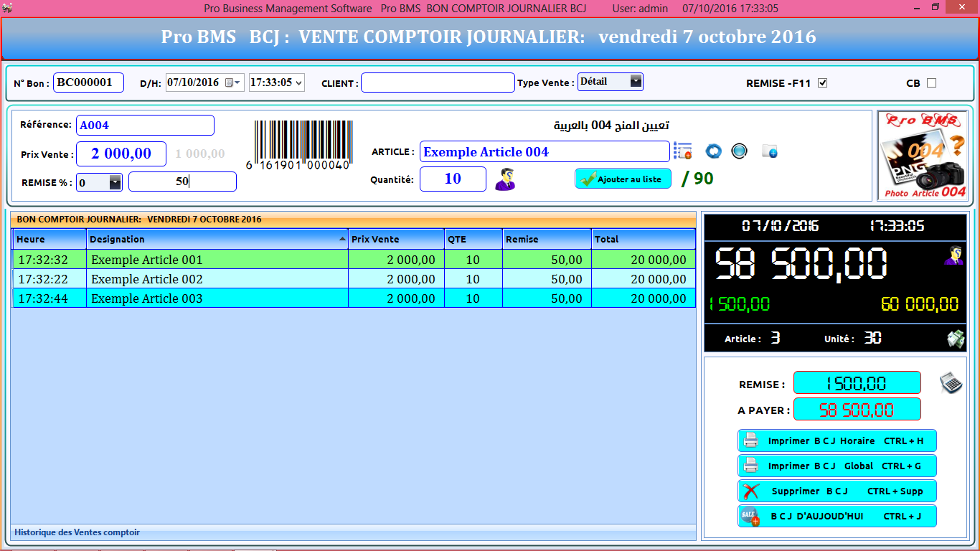The image size is (980, 551).
Task: Click the money stack icon on the black display panel
Action: tap(955, 338)
